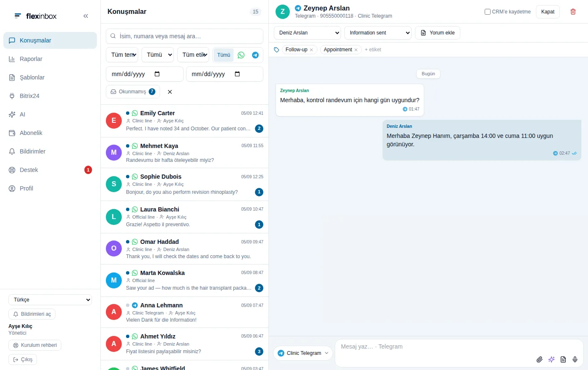Viewport: 588px width, 370px height.
Task: Go to Raporlar in sidebar
Action: coord(50,59)
